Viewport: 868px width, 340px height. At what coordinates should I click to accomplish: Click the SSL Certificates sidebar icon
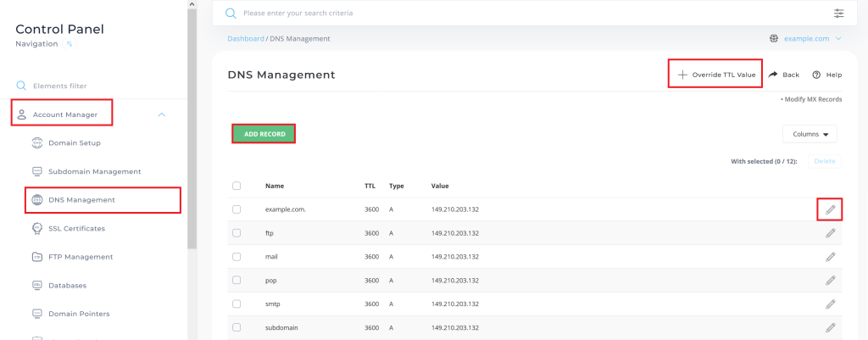click(x=37, y=228)
